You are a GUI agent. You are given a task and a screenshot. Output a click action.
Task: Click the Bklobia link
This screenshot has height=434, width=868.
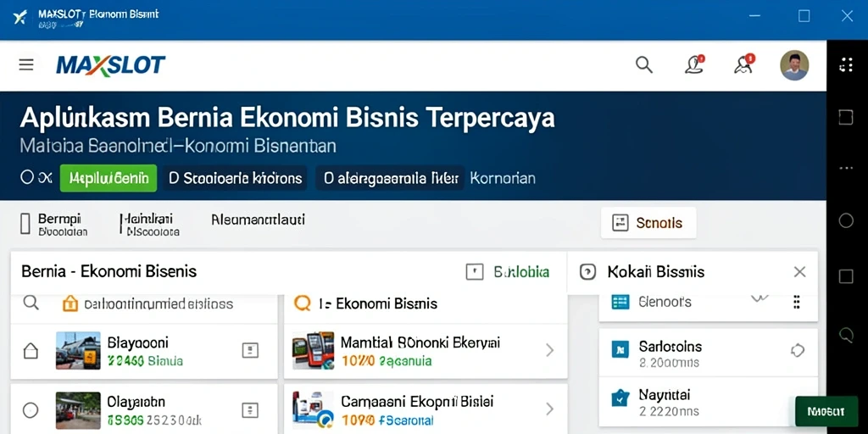click(x=521, y=272)
